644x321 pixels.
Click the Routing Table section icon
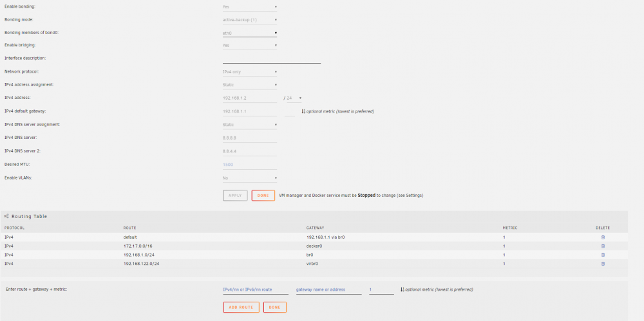point(6,216)
